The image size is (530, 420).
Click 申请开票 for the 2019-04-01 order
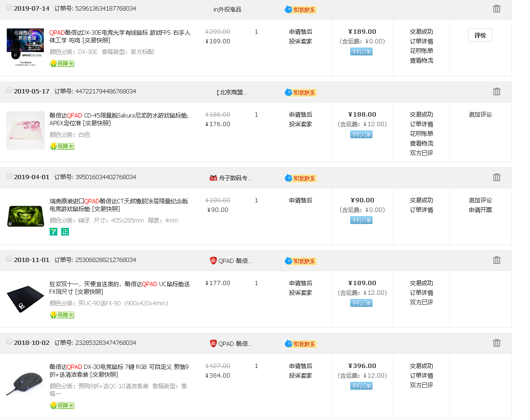[x=480, y=210]
